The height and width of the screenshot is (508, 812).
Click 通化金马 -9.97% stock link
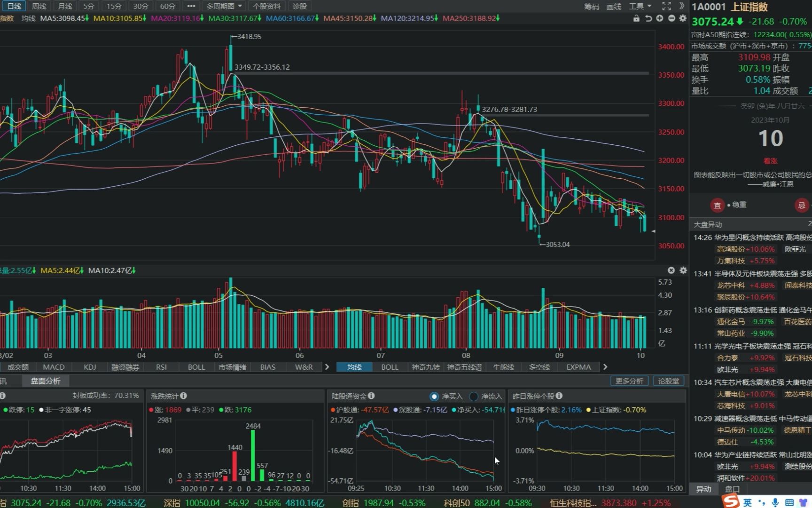(x=745, y=322)
